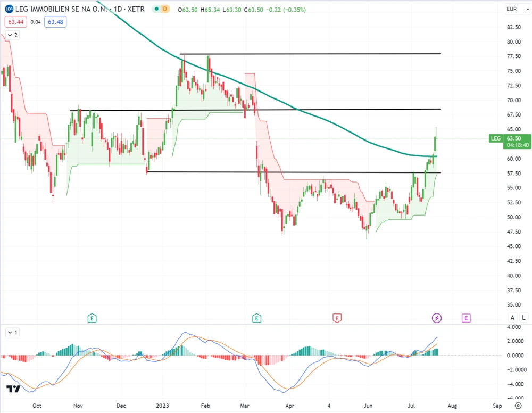Open the pink upcoming earnings E marker

pyautogui.click(x=466, y=318)
